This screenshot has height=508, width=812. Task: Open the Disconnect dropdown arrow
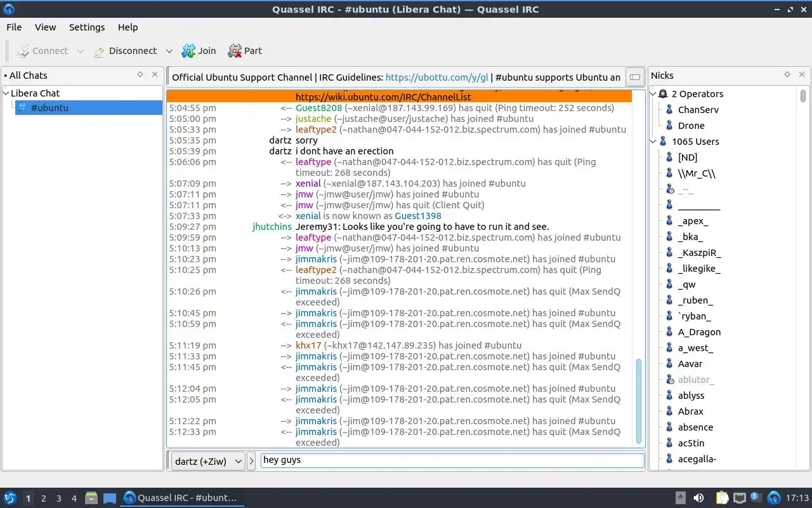coord(169,51)
